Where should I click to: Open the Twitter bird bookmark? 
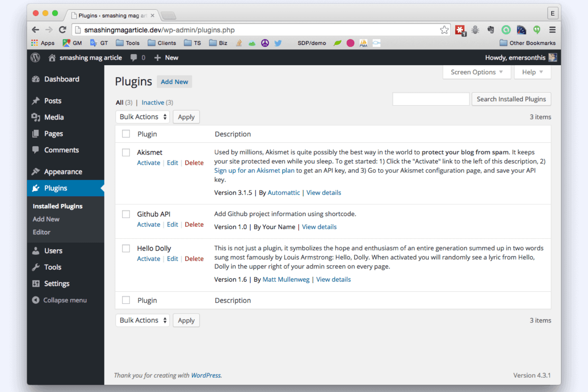tap(278, 43)
